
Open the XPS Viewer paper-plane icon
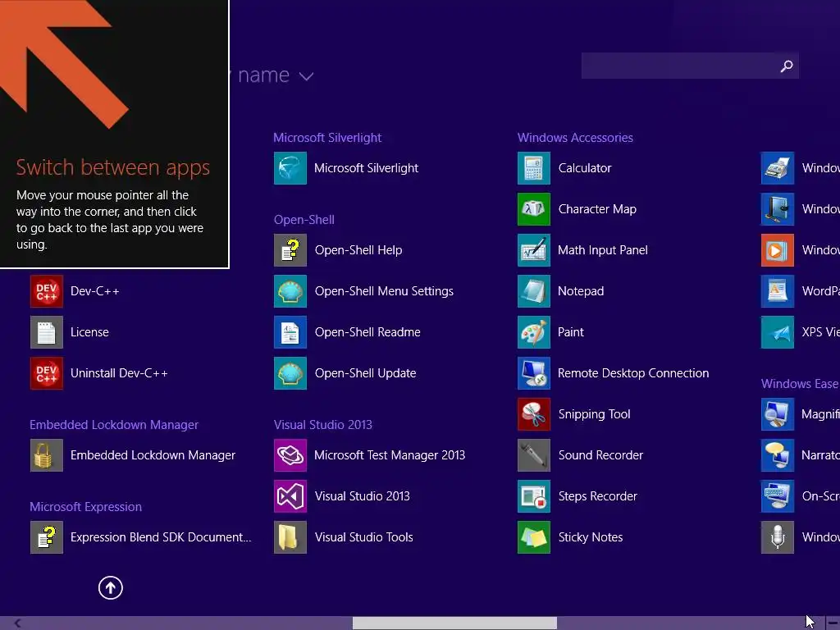[778, 332]
